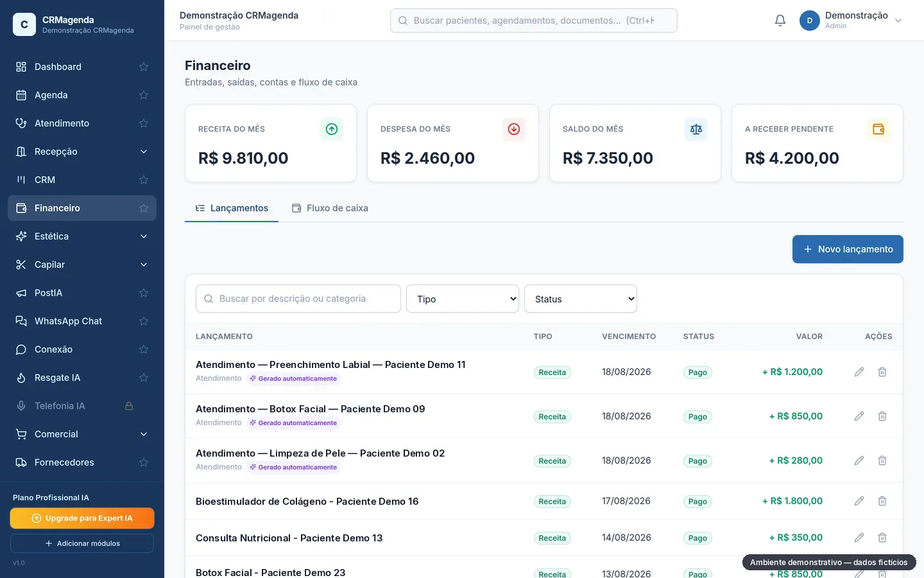Viewport: 924px width, 578px height.
Task: Favorite the Resgate IA menu item
Action: click(x=144, y=378)
